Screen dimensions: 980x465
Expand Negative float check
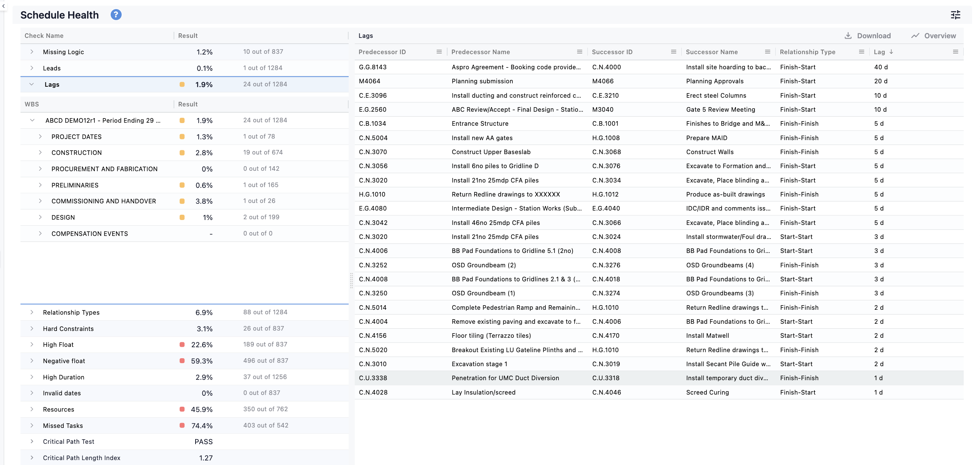click(x=32, y=361)
